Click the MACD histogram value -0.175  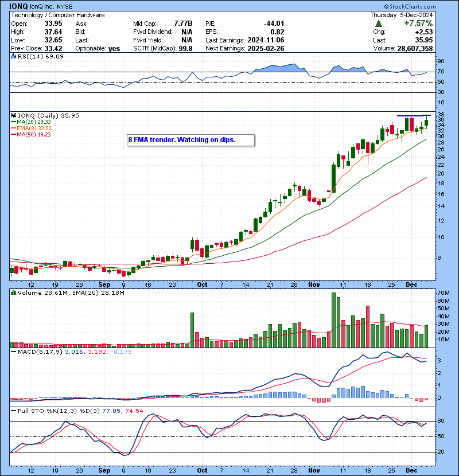coord(122,352)
